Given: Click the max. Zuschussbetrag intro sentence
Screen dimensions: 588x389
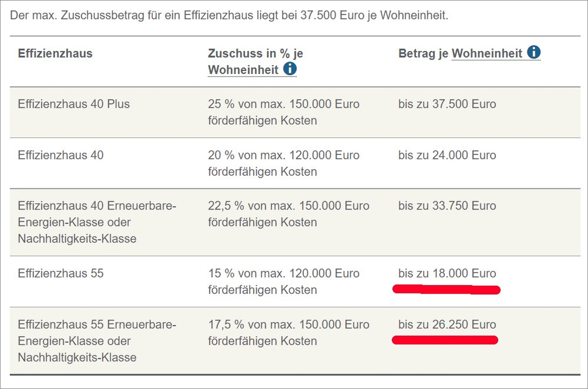Looking at the screenshot, I should pyautogui.click(x=229, y=15).
